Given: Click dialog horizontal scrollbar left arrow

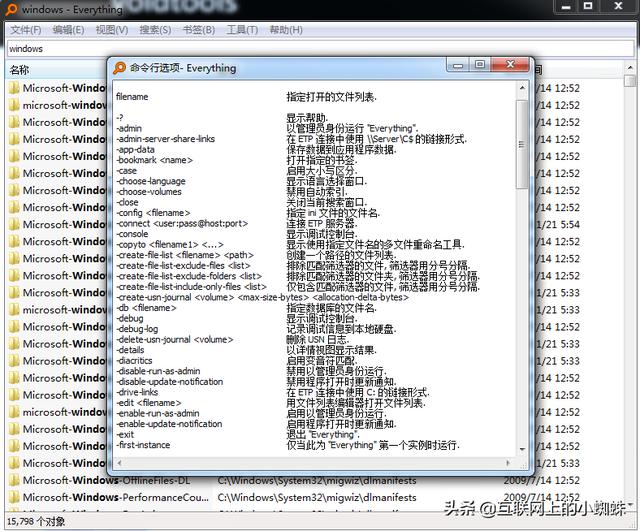Looking at the screenshot, I should point(119,463).
